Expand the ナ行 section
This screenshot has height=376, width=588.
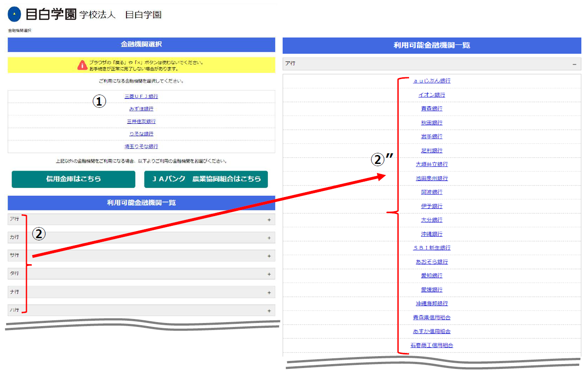pyautogui.click(x=141, y=292)
